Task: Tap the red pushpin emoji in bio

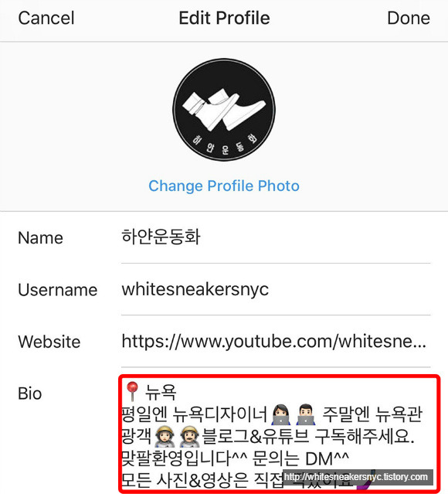Action: pos(132,391)
